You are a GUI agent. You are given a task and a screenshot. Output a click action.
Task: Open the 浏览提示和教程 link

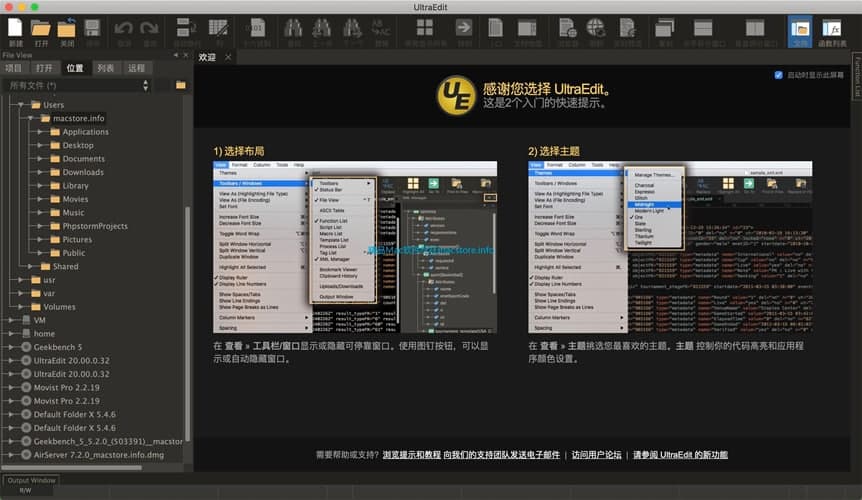click(412, 455)
